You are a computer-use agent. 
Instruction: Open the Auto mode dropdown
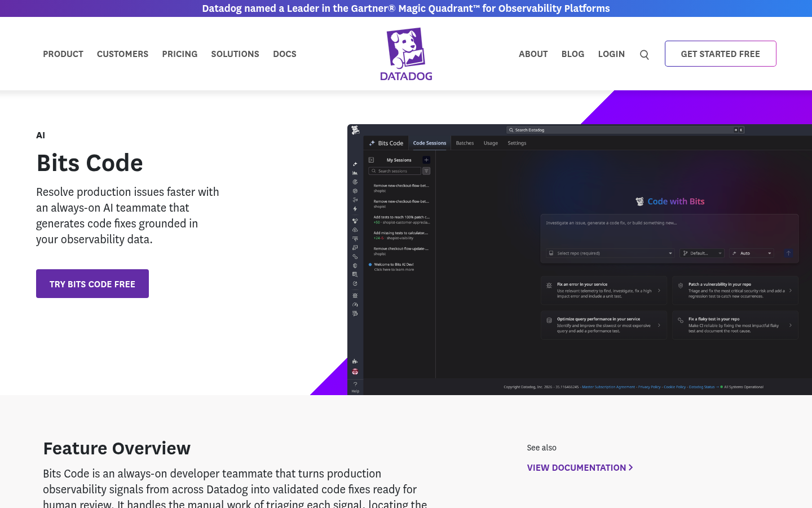[x=752, y=253]
